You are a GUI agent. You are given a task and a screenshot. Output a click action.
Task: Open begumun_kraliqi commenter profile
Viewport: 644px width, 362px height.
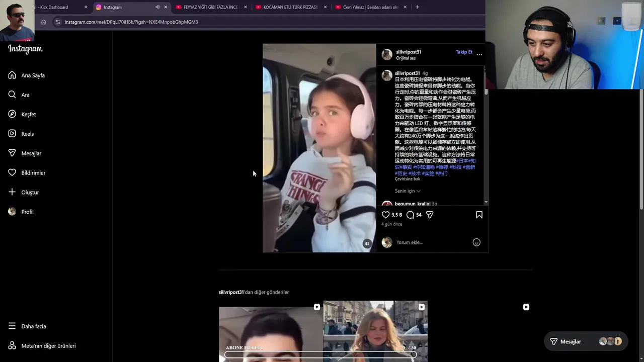tap(413, 204)
